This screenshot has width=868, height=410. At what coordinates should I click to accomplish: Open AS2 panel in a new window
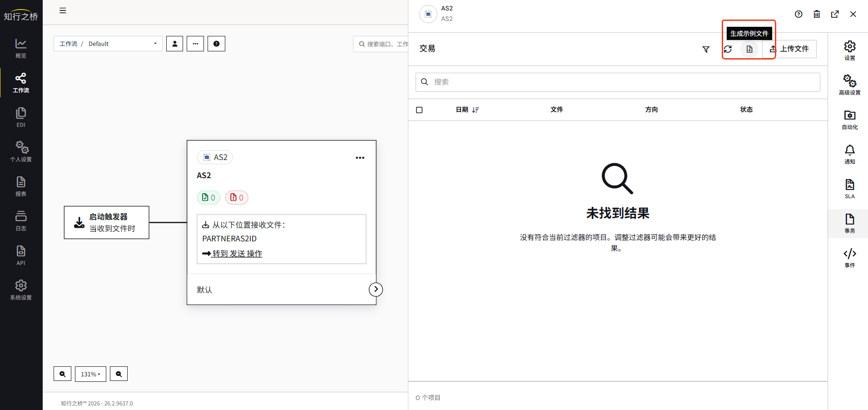point(835,14)
